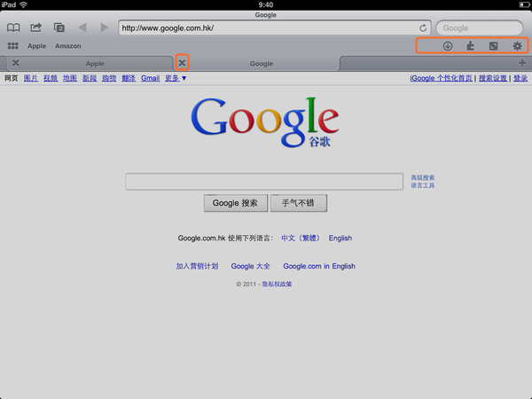532x399 pixels.
Task: Close the Google tab
Action: coord(182,63)
